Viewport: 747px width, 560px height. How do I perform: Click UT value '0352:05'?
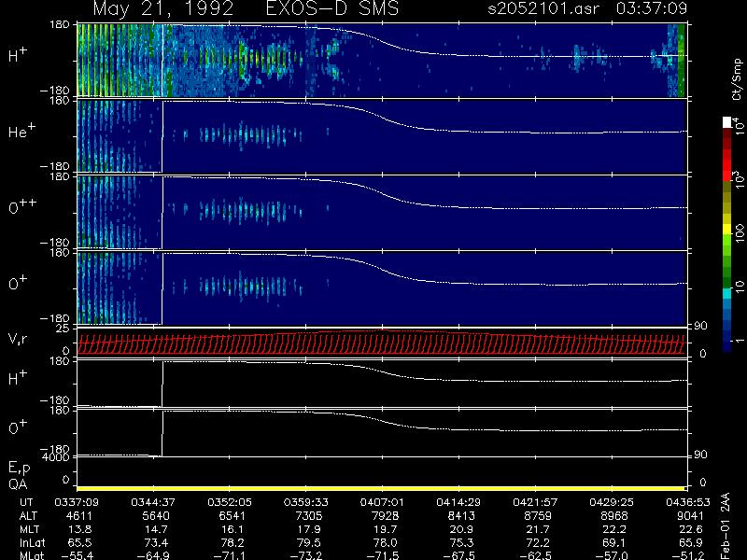229,502
